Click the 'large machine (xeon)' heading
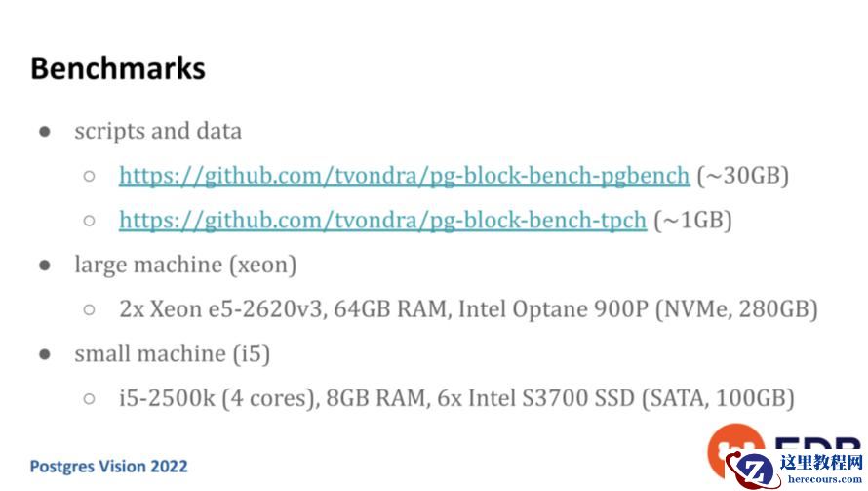This screenshot has width=868, height=491. coord(185,265)
